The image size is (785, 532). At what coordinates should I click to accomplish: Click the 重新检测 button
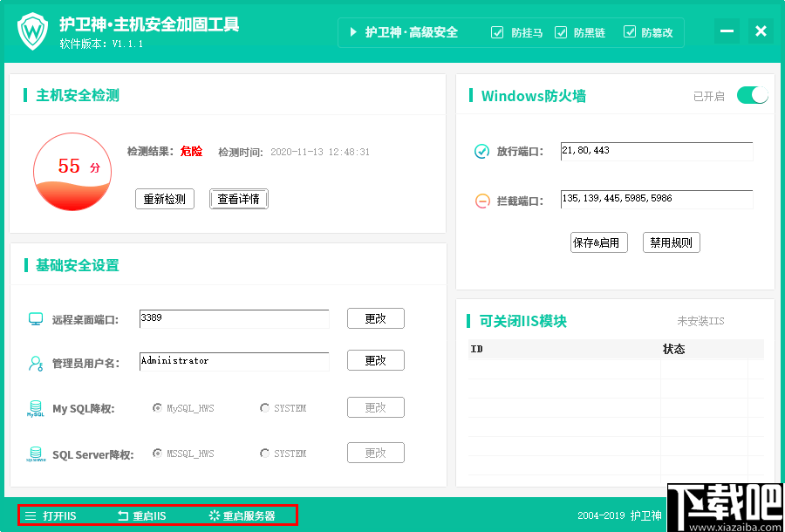click(164, 198)
